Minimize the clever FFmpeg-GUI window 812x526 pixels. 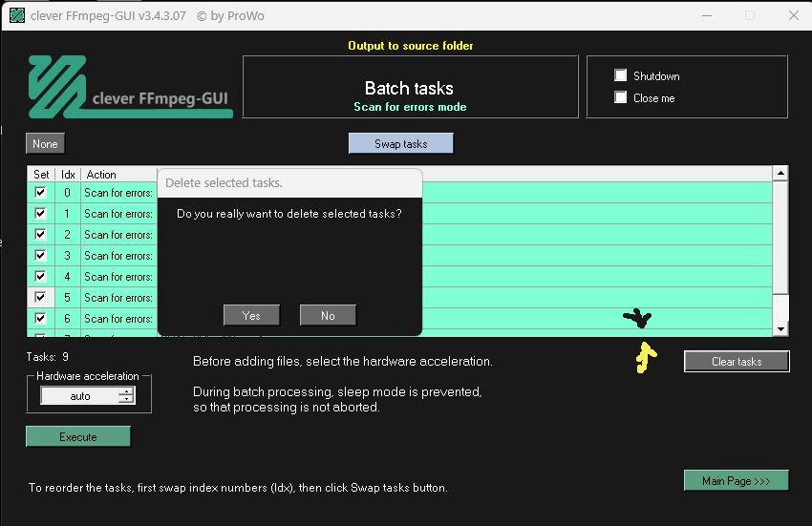[x=707, y=15]
